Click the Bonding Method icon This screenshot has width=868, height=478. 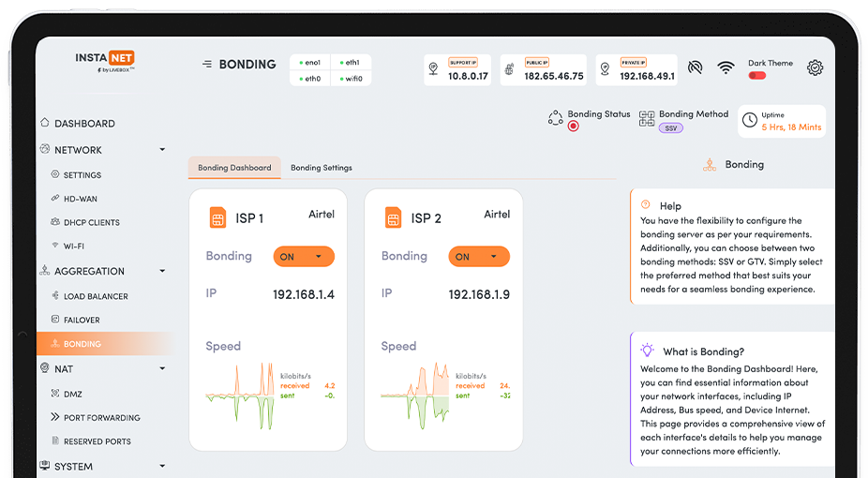(x=647, y=119)
